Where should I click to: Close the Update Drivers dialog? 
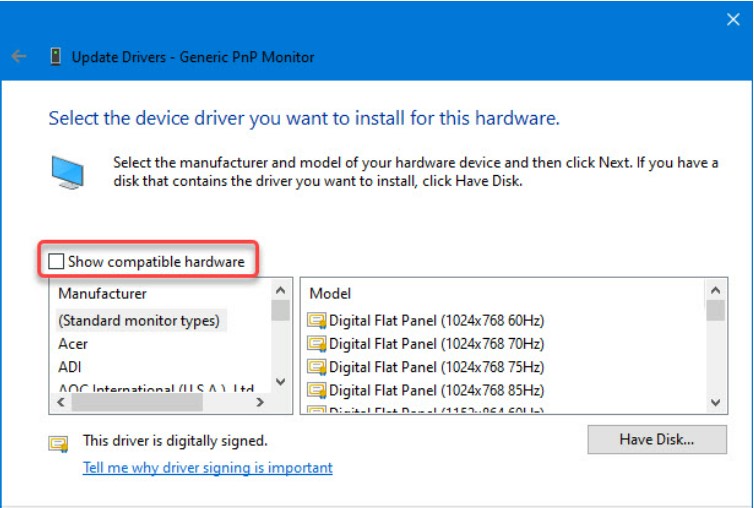pos(732,19)
